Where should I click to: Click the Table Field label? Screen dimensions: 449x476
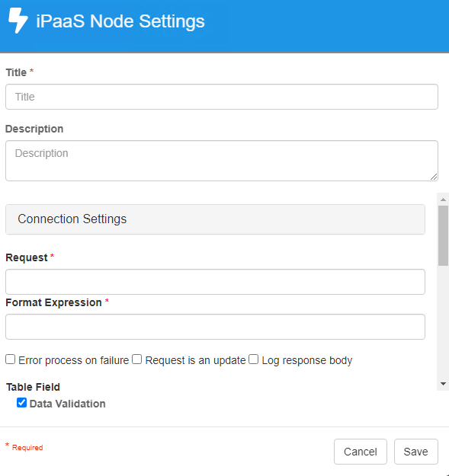[33, 387]
